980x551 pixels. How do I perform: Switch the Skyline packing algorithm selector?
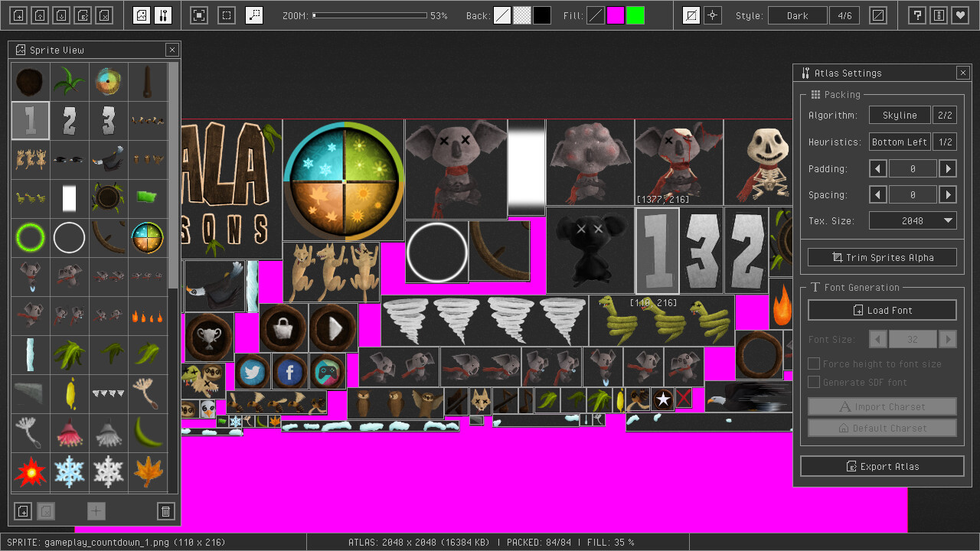[900, 116]
